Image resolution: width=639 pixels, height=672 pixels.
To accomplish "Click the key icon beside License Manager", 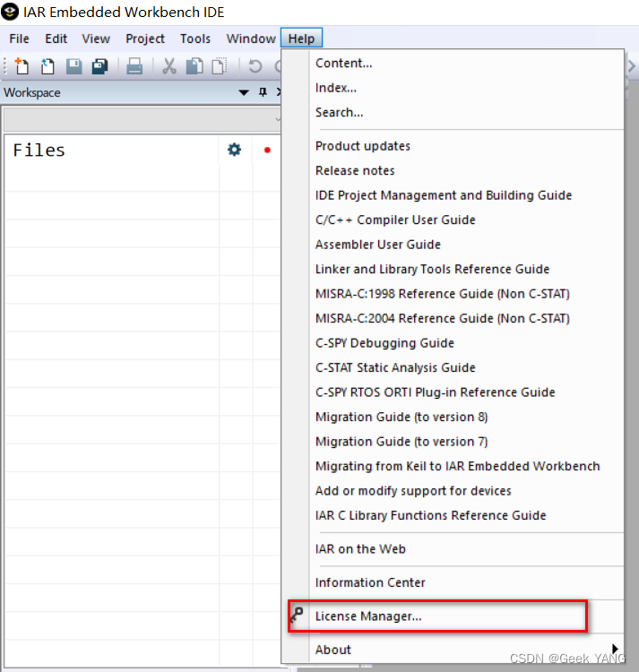I will 297,615.
